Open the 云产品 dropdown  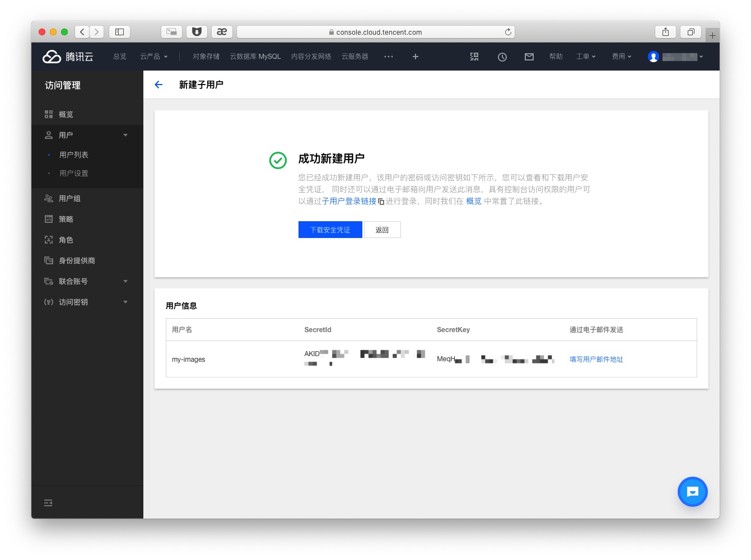click(x=154, y=57)
